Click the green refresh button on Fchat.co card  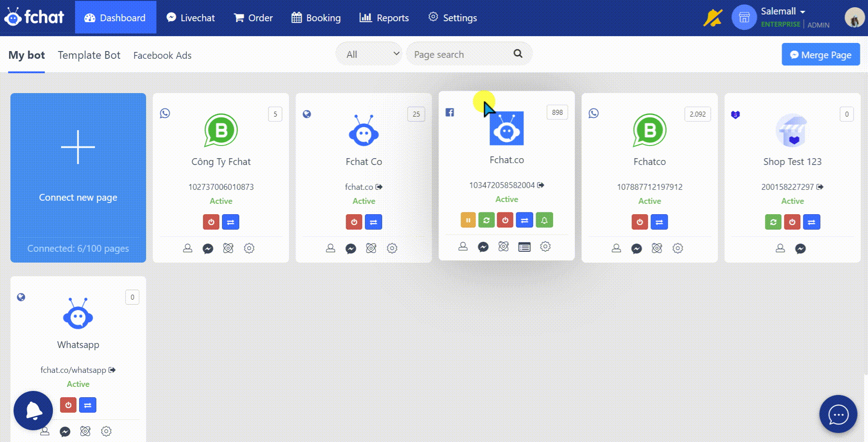(x=486, y=220)
